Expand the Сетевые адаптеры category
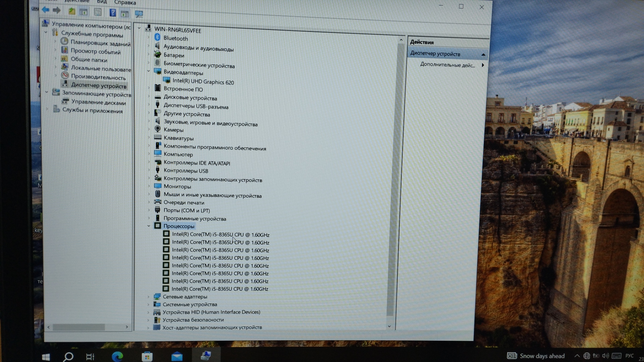Viewport: 644px width, 362px height. point(148,297)
